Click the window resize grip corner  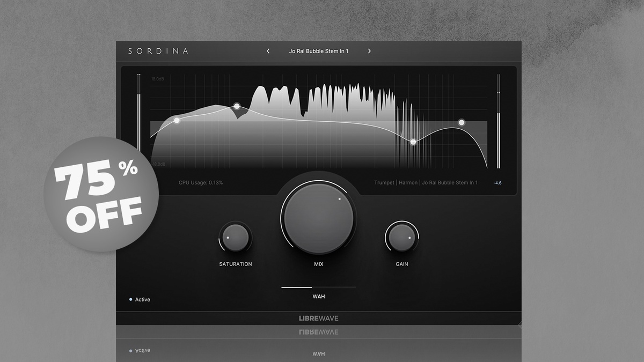point(519,323)
